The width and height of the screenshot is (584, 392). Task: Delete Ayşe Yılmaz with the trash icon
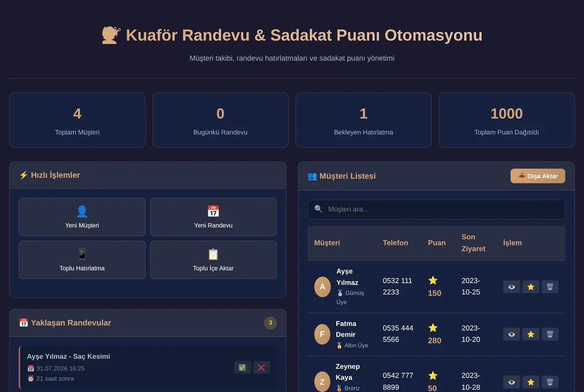[549, 287]
